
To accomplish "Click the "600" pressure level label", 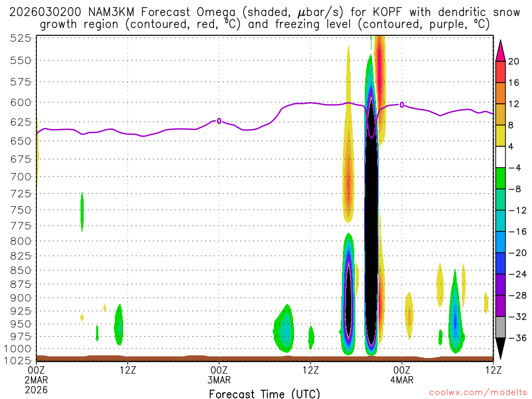I will 21,102.
